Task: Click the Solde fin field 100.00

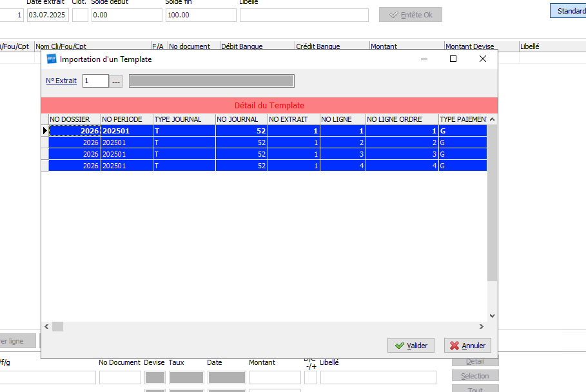Action: click(x=201, y=15)
